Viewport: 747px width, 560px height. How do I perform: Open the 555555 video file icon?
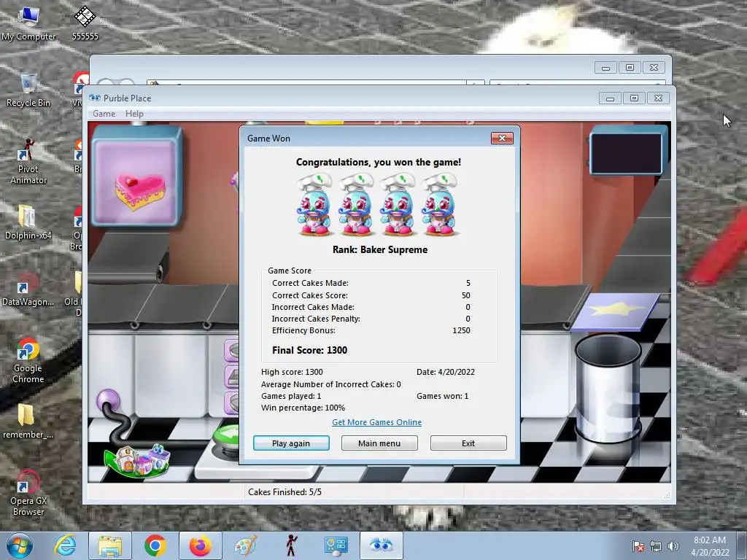(x=85, y=24)
